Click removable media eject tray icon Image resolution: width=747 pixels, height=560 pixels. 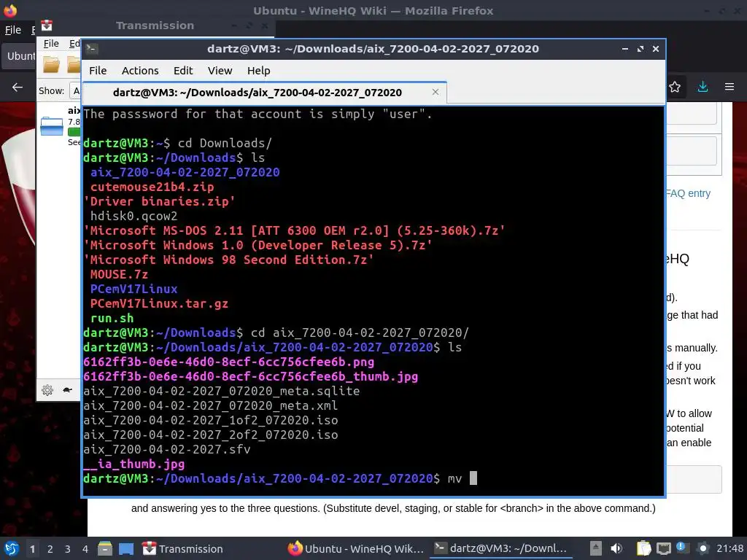tap(595, 548)
